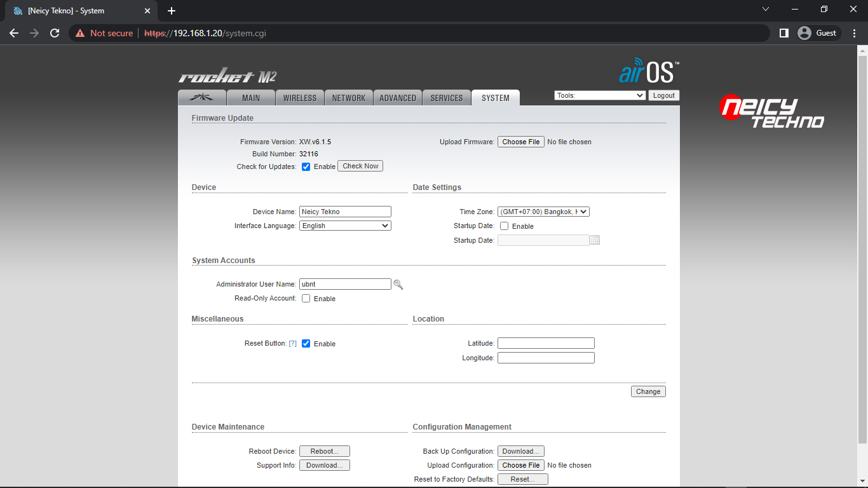868x488 pixels.
Task: Switch to the WIRELESS tab
Action: pyautogui.click(x=300, y=98)
